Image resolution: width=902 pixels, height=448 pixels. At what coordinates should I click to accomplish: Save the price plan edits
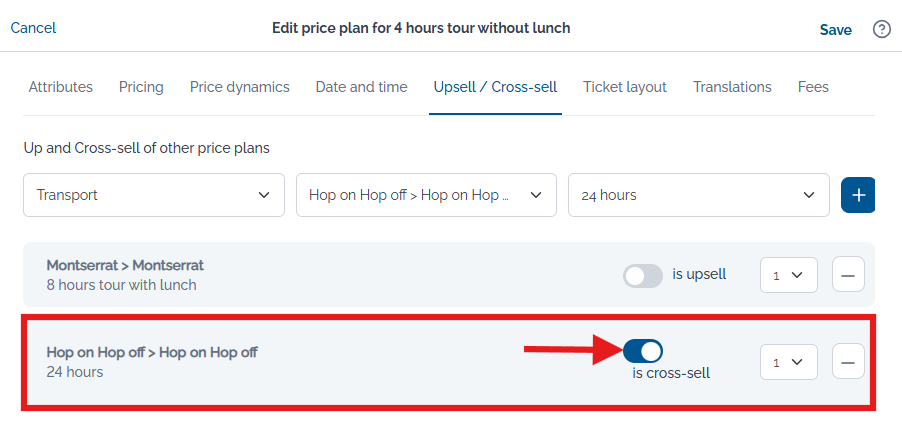click(835, 30)
